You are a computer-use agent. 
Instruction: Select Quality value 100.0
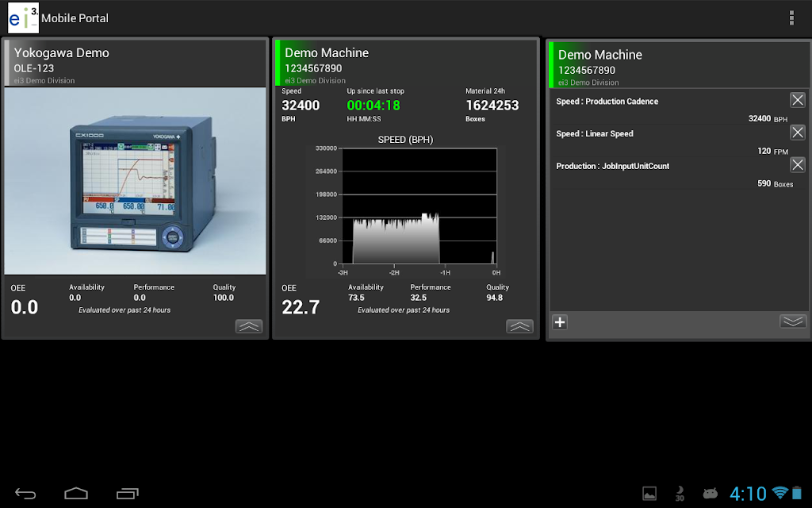224,298
